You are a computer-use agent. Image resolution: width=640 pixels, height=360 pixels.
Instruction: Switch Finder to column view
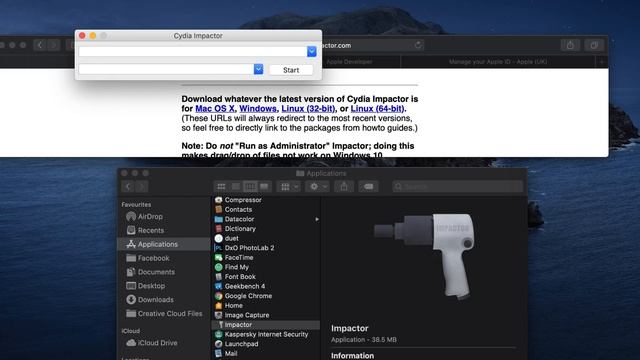pos(250,187)
